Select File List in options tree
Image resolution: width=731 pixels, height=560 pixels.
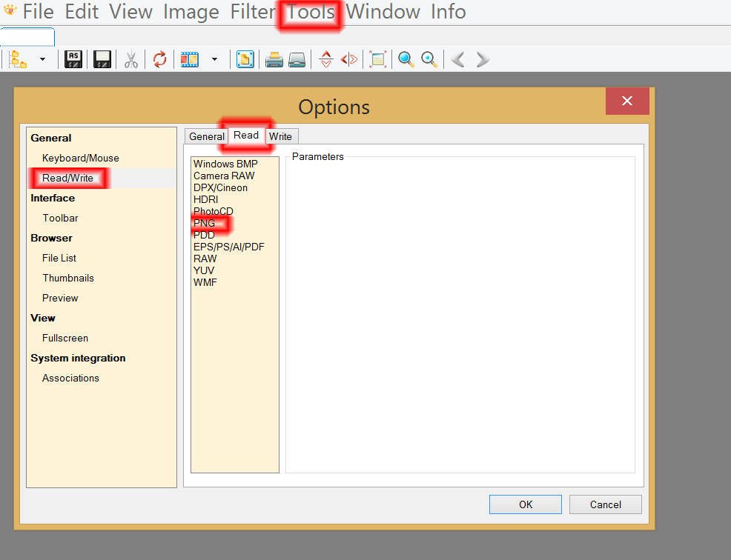[x=59, y=258]
